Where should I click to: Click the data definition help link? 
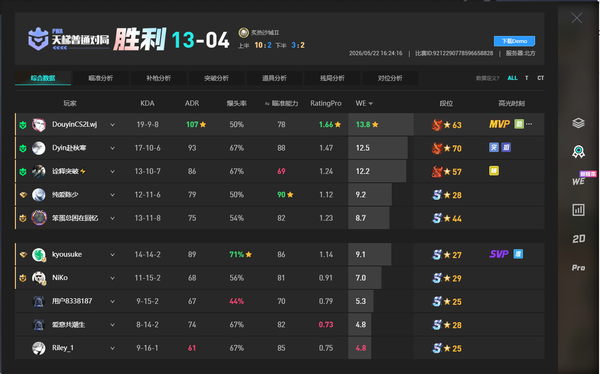(488, 78)
